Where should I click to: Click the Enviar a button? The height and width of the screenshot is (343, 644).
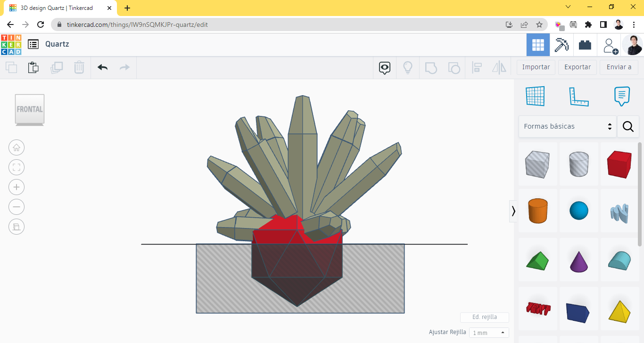tap(619, 67)
